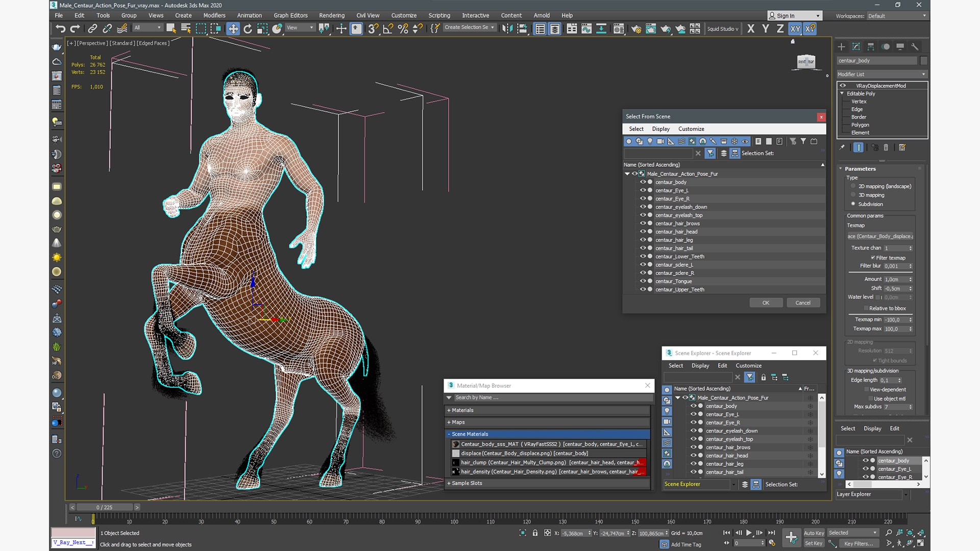Image resolution: width=980 pixels, height=551 pixels.
Task: Collapse the Editable Poly modifier tree
Action: point(842,93)
